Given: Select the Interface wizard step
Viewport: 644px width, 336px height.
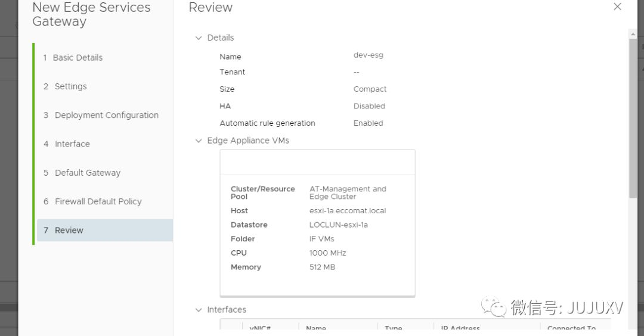Looking at the screenshot, I should pos(72,144).
